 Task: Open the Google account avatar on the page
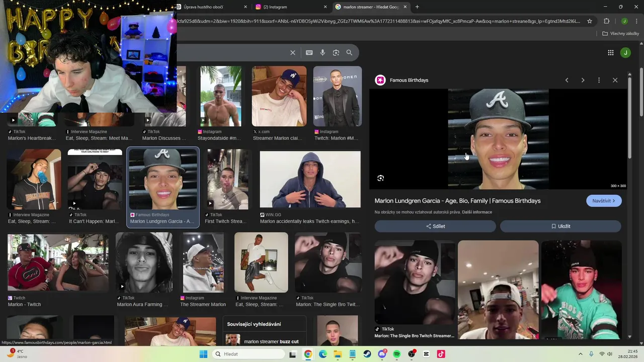[625, 52]
